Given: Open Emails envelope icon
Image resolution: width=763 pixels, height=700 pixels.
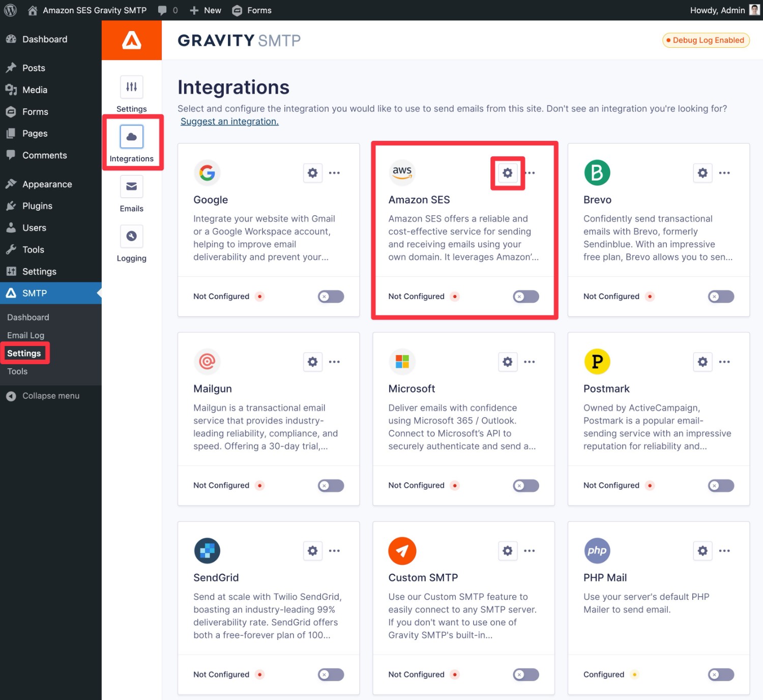Looking at the screenshot, I should click(x=132, y=186).
